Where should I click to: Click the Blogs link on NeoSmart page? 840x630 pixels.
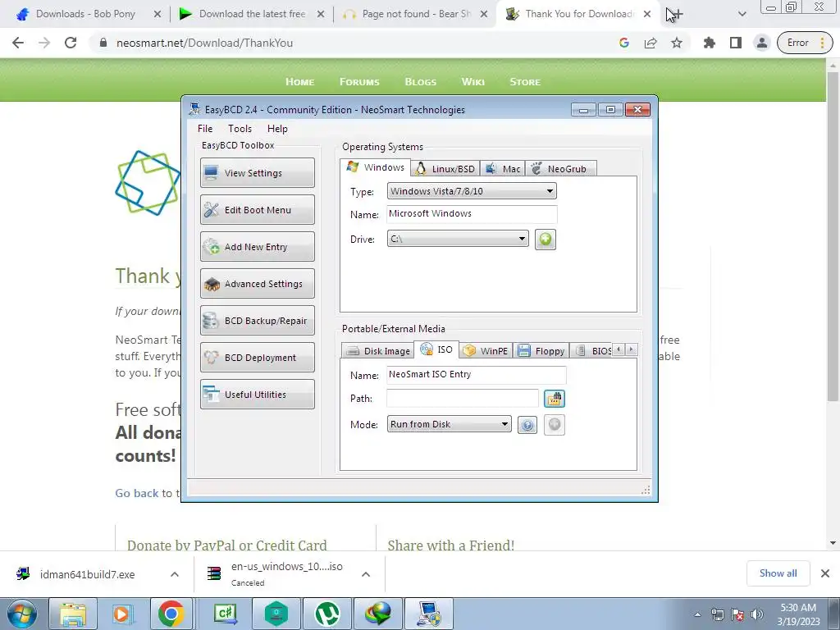pos(421,82)
